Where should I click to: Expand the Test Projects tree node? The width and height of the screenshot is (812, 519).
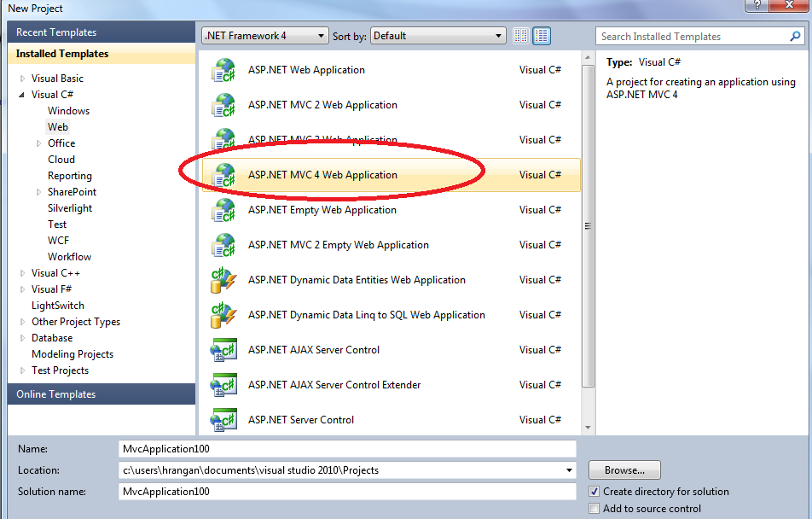tap(22, 370)
